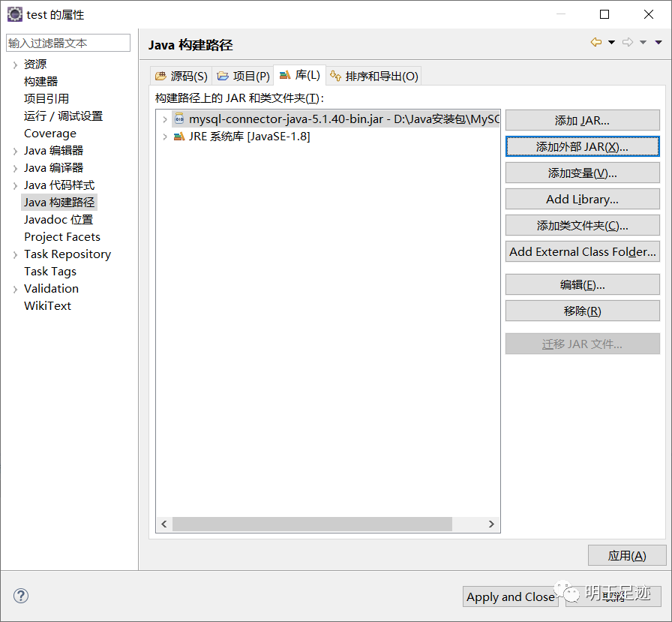Expand the Java 代码样式 node

point(15,185)
